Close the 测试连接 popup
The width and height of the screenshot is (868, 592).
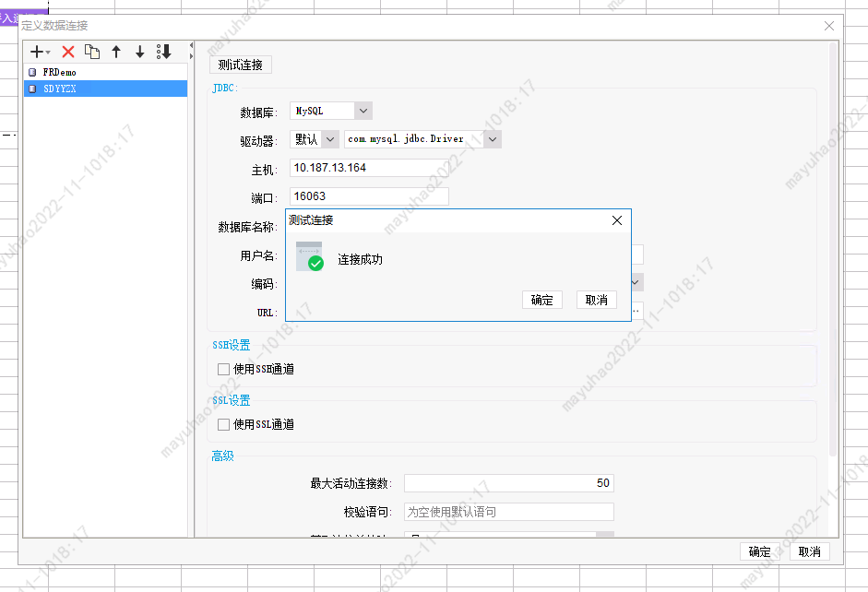617,220
